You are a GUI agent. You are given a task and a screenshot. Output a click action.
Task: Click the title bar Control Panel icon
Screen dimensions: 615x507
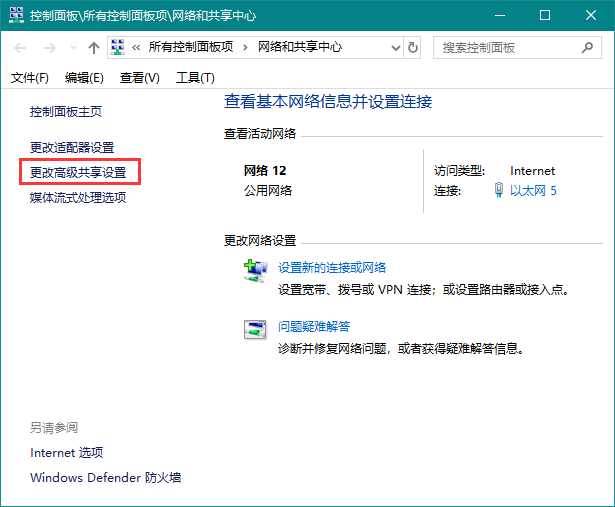16,15
